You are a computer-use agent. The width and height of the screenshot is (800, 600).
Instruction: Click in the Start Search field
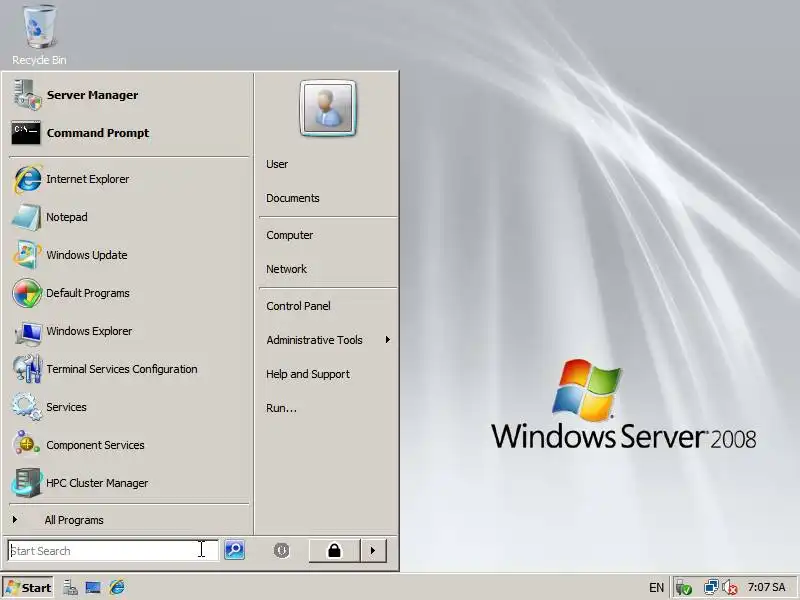113,551
